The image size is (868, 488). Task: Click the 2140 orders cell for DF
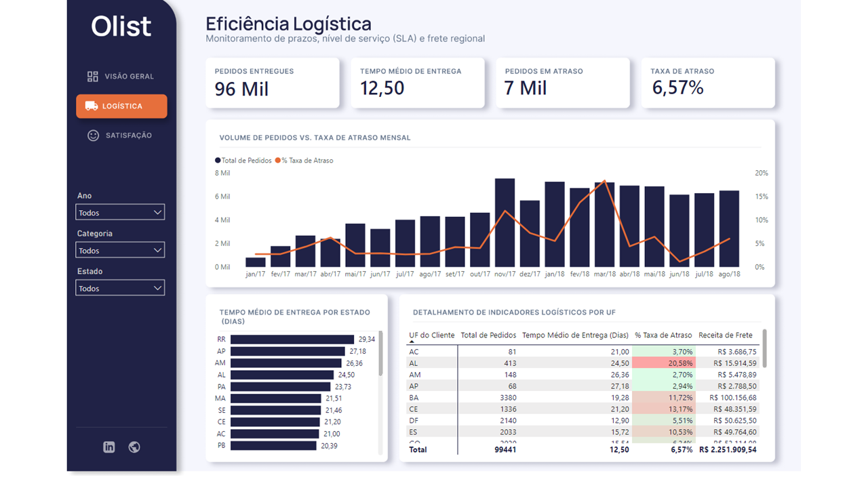(x=508, y=420)
